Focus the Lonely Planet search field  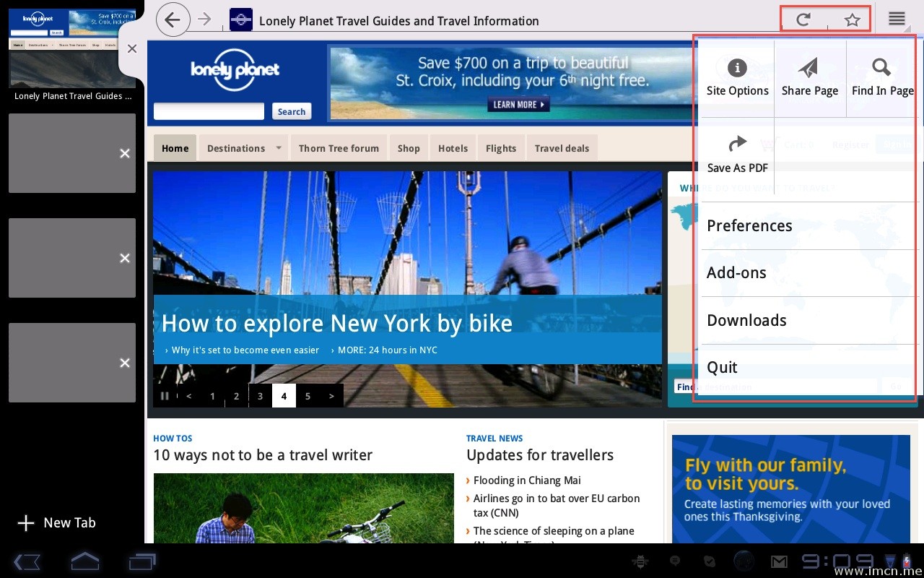pos(209,111)
